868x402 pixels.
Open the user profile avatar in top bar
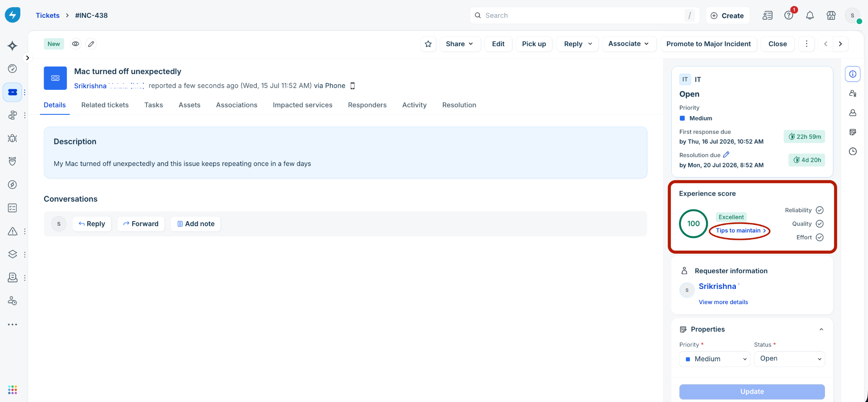click(x=852, y=16)
